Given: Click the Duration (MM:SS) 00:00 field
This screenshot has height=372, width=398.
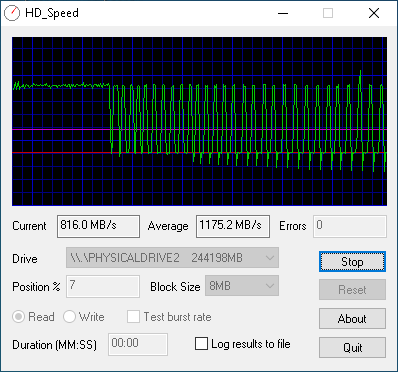Looking at the screenshot, I should pos(138,344).
